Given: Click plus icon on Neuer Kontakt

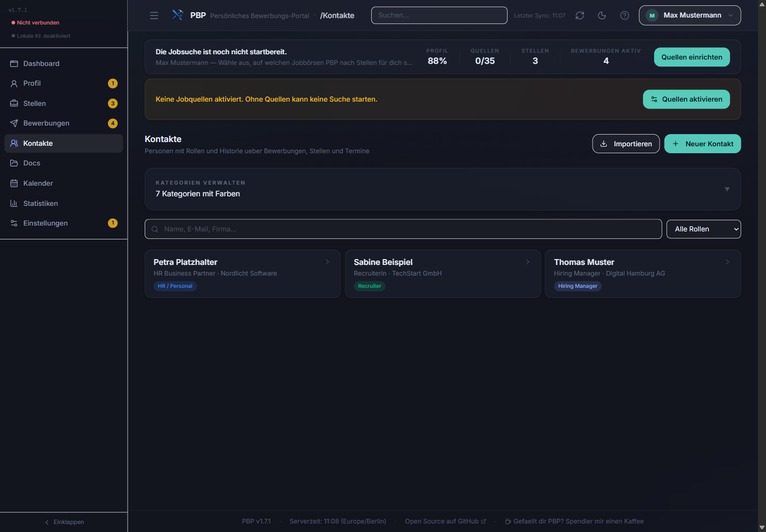Looking at the screenshot, I should pos(676,144).
